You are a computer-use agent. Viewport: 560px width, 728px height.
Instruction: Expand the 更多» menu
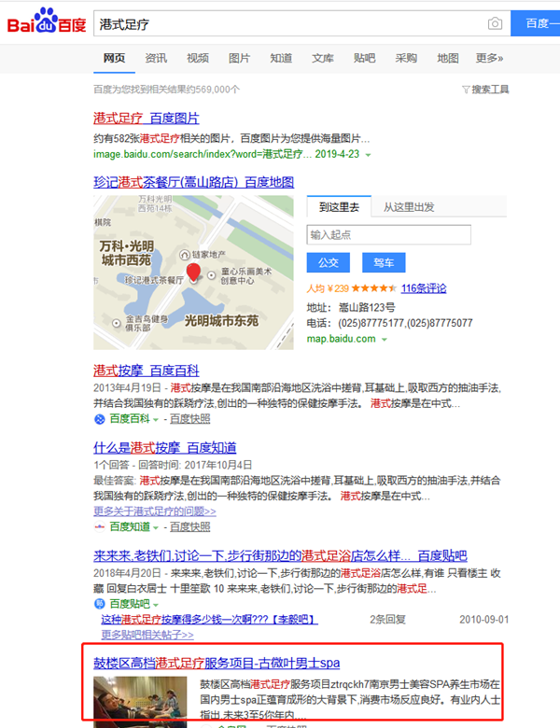tap(489, 58)
